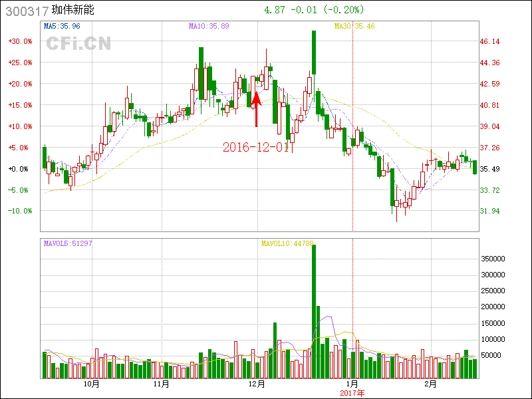This screenshot has height=399, width=532.
Task: Select the 11月 time axis label
Action: pos(161,384)
